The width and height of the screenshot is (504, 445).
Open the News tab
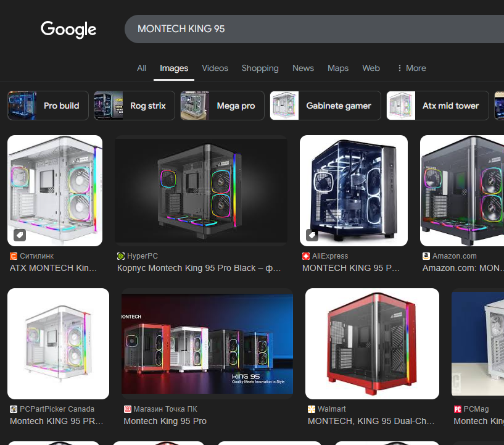pos(303,68)
